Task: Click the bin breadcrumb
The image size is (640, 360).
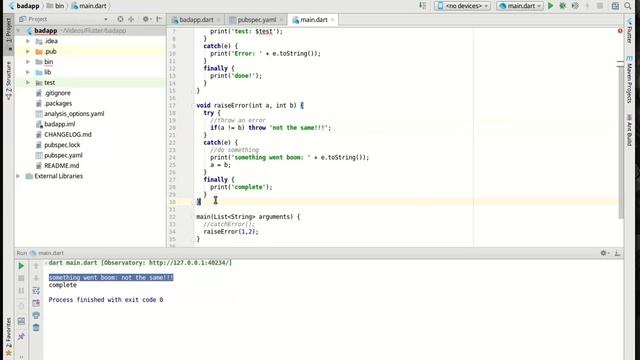Action: [x=56, y=6]
